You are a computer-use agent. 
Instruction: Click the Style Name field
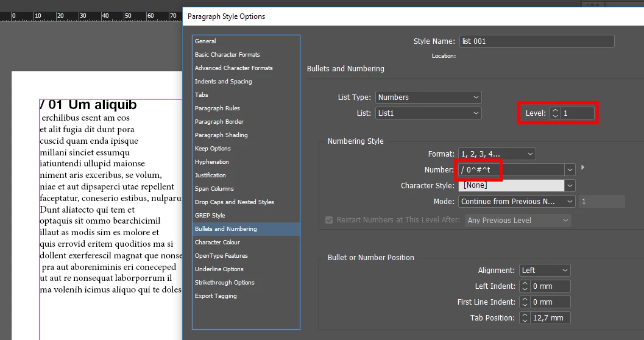point(536,41)
